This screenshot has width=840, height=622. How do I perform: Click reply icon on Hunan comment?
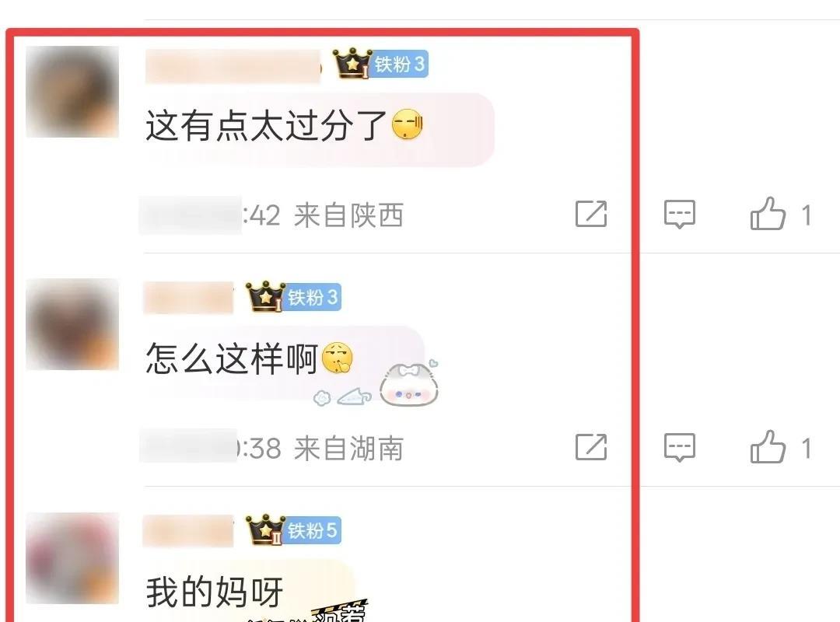679,447
